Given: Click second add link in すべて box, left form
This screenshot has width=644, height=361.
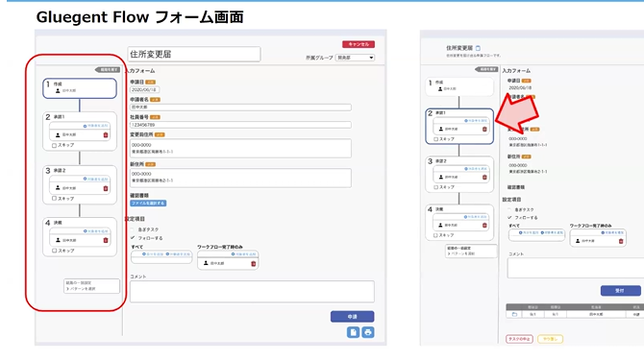Looking at the screenshot, I should [178, 254].
